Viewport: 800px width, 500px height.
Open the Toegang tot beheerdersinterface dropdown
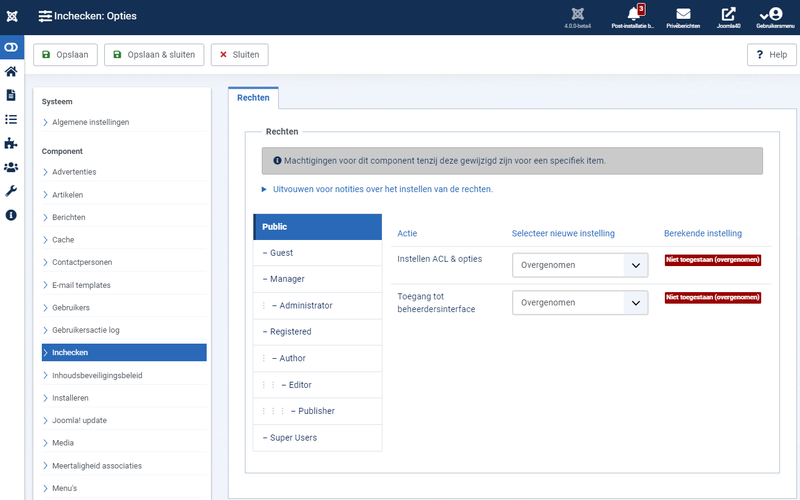(x=580, y=303)
